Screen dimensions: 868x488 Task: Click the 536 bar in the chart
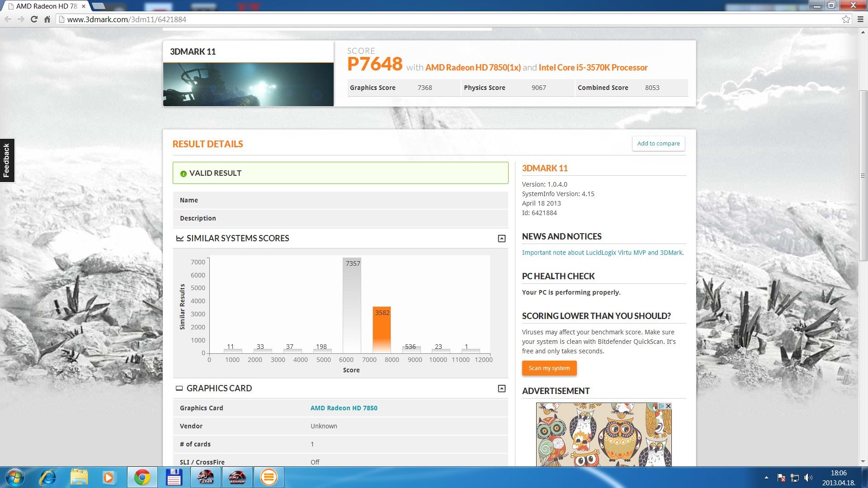pyautogui.click(x=411, y=349)
